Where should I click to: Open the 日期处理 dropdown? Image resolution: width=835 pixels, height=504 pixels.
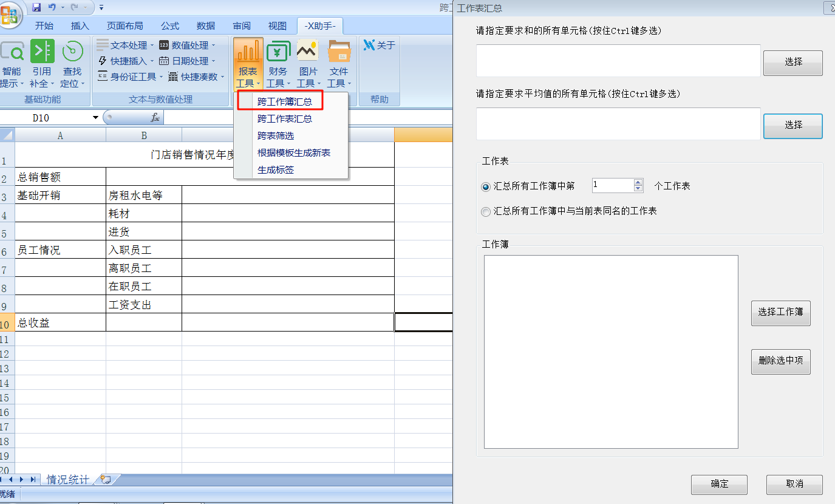[x=187, y=61]
